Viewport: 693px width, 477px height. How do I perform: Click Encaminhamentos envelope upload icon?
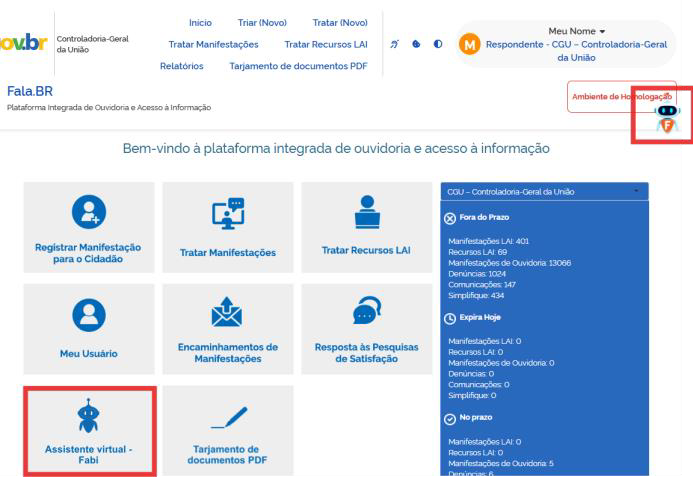227,312
